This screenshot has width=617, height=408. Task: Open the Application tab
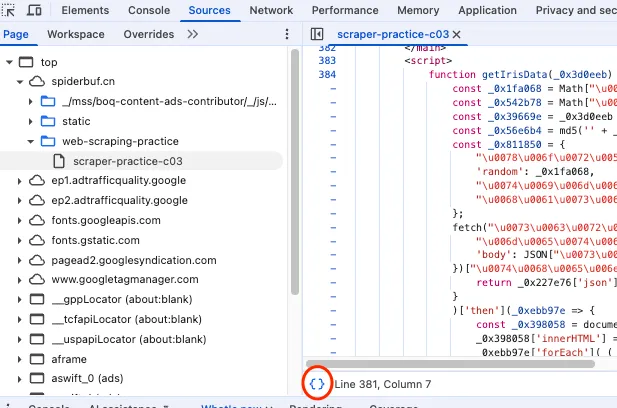pos(487,10)
